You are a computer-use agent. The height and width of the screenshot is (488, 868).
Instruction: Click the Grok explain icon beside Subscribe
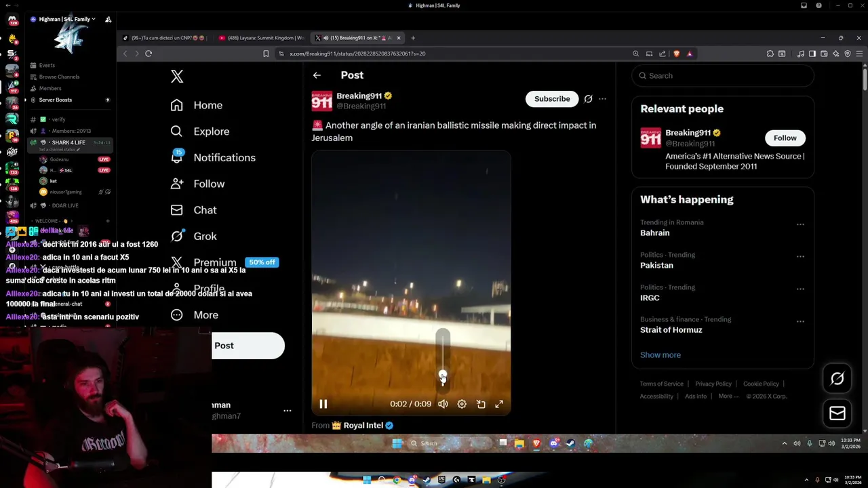point(588,99)
